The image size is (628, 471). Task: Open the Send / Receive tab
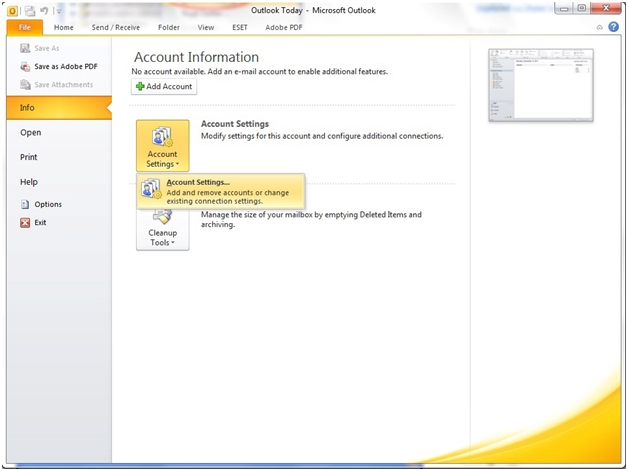tap(116, 27)
